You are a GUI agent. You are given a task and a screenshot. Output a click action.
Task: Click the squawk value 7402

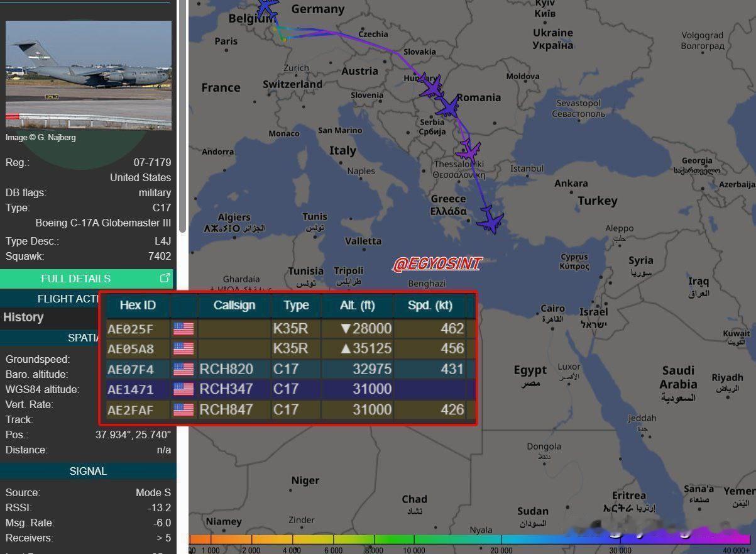coord(160,256)
